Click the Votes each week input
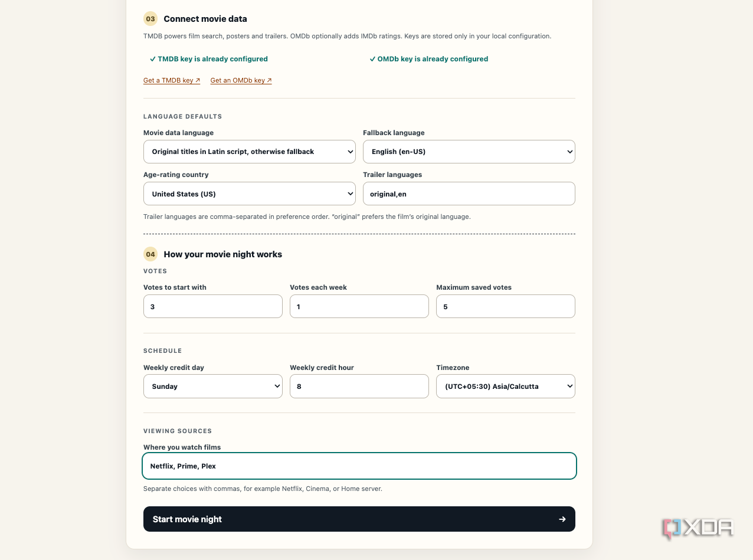Image resolution: width=753 pixels, height=560 pixels. pos(359,306)
